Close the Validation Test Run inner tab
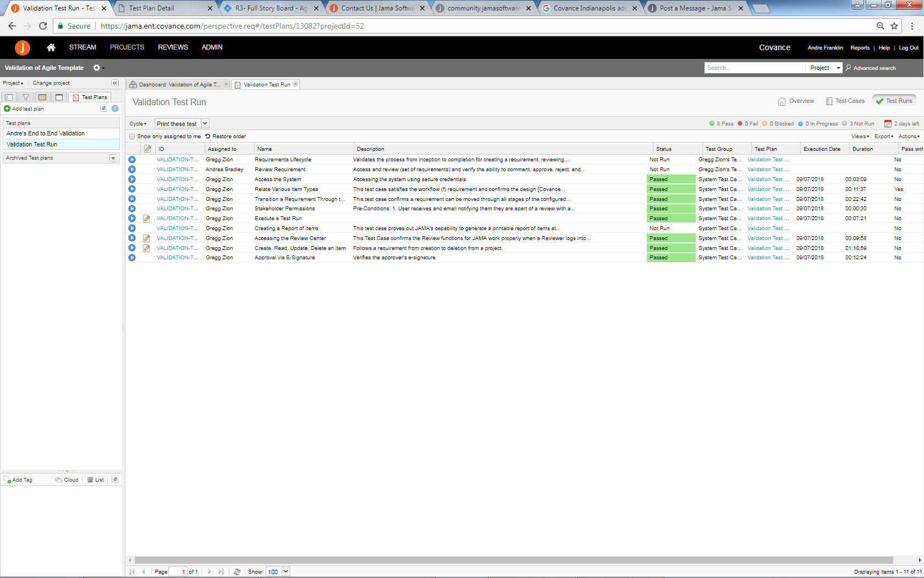 click(x=295, y=84)
